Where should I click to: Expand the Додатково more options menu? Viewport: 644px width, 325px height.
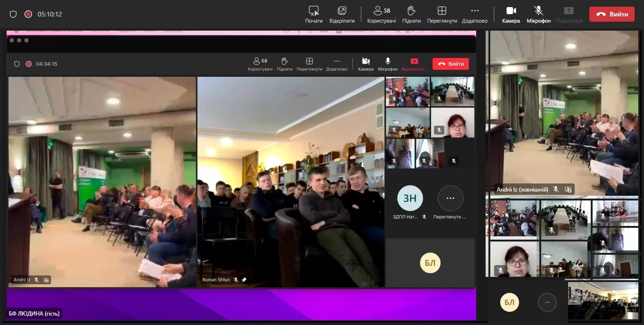474,14
